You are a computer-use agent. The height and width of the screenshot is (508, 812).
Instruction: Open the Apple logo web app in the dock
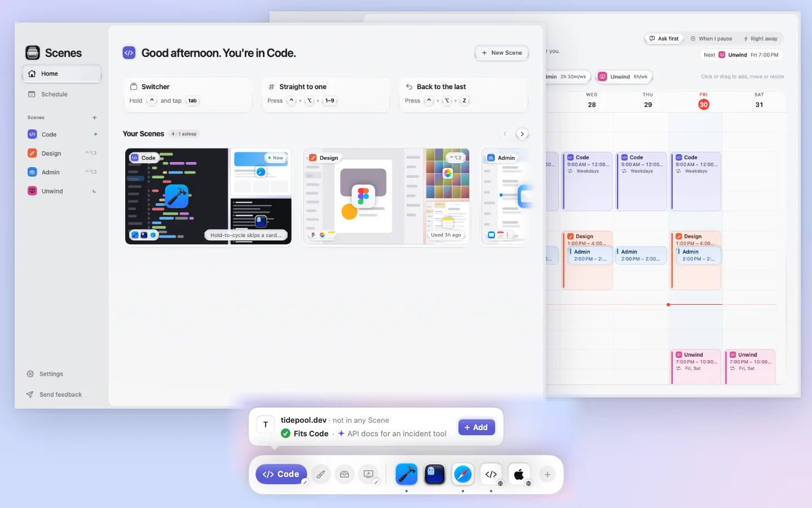tap(519, 474)
